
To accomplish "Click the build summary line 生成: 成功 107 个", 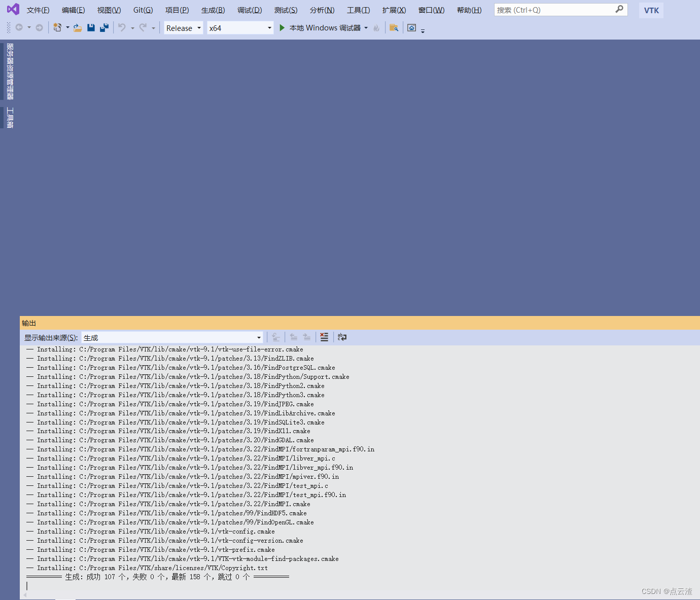I will (x=158, y=577).
